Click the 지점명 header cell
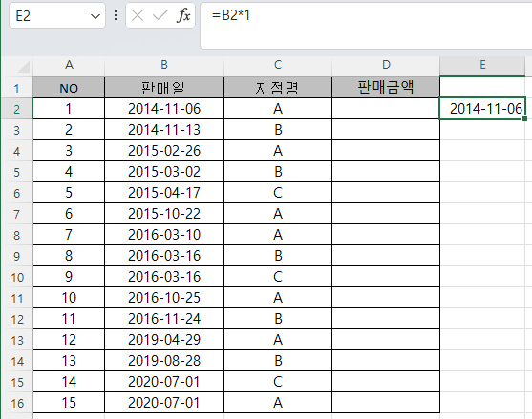 [x=278, y=88]
